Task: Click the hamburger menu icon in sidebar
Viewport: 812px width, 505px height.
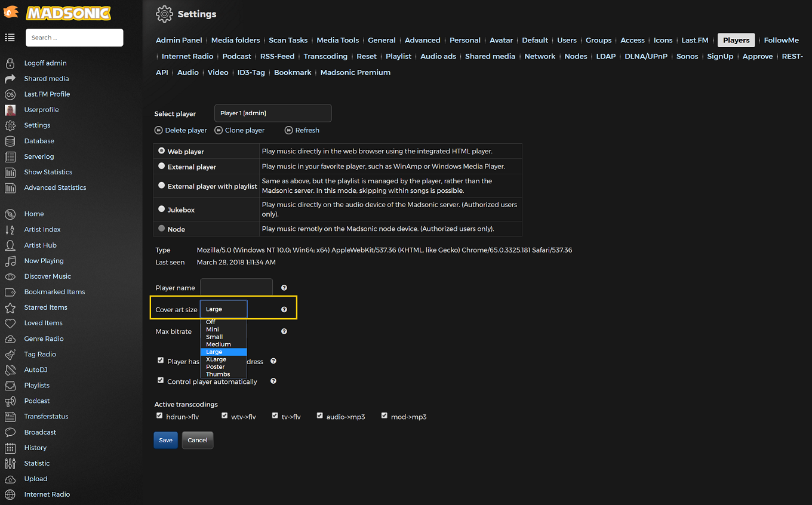Action: [10, 38]
